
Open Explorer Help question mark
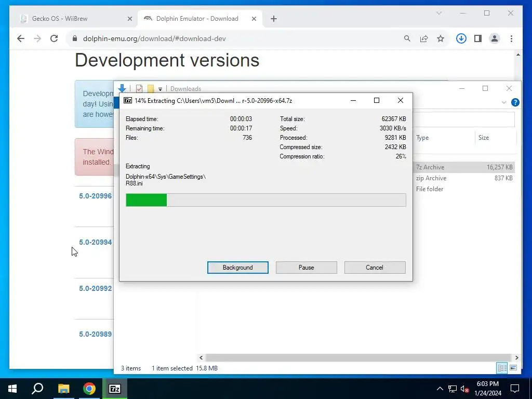515,102
